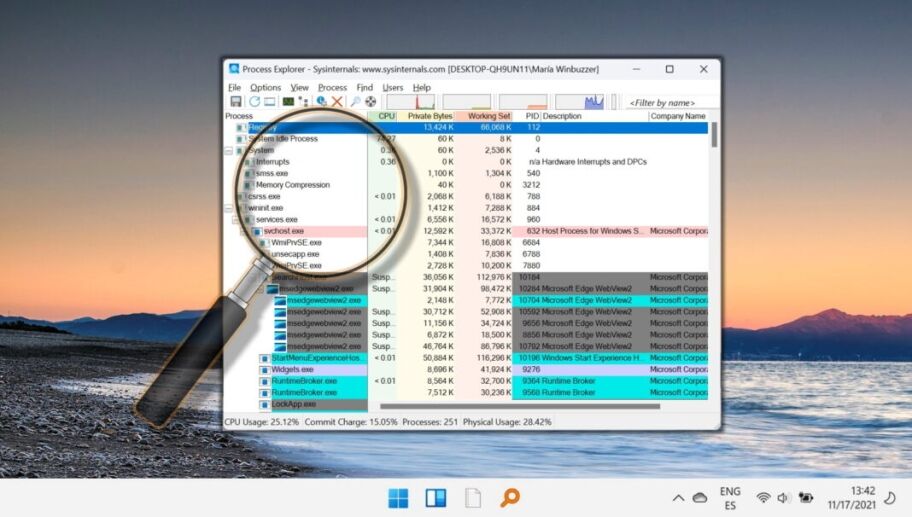
Task: Open process Properties toolbar icon
Action: click(321, 102)
